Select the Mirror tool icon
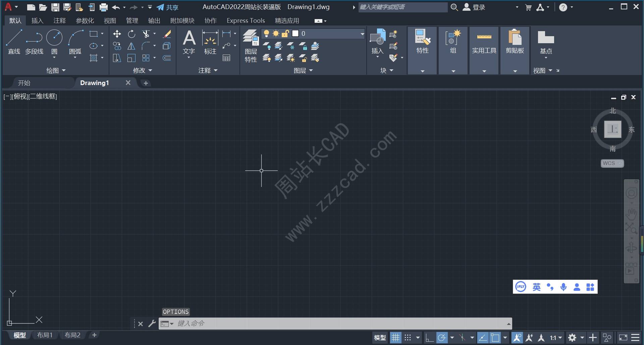Image resolution: width=644 pixels, height=345 pixels. pyautogui.click(x=131, y=46)
